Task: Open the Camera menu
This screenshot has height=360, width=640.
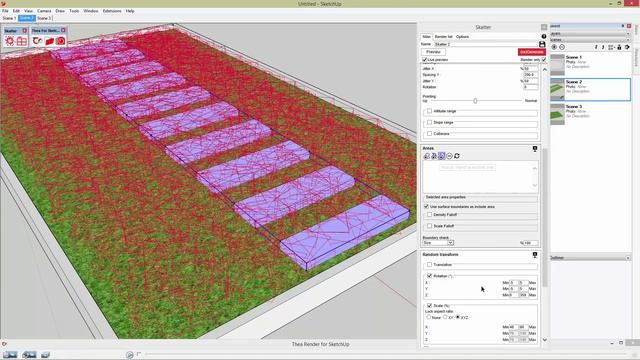Action: pos(44,11)
